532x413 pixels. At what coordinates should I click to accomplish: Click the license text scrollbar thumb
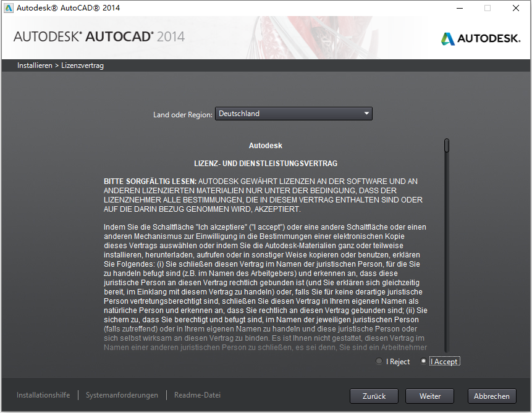447,146
